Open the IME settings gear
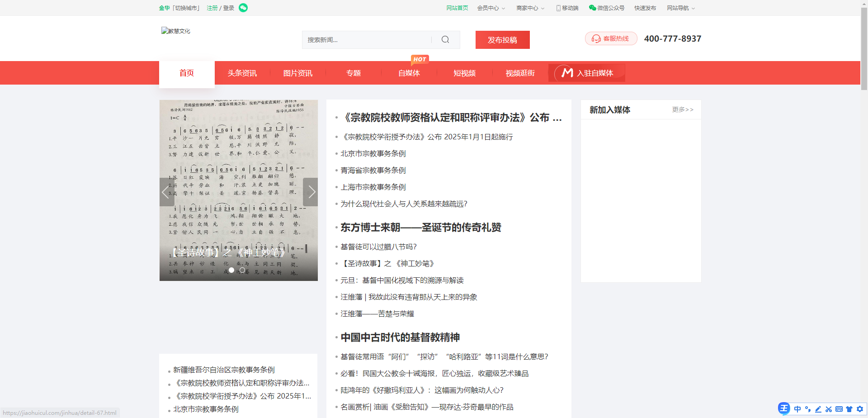 pyautogui.click(x=860, y=409)
